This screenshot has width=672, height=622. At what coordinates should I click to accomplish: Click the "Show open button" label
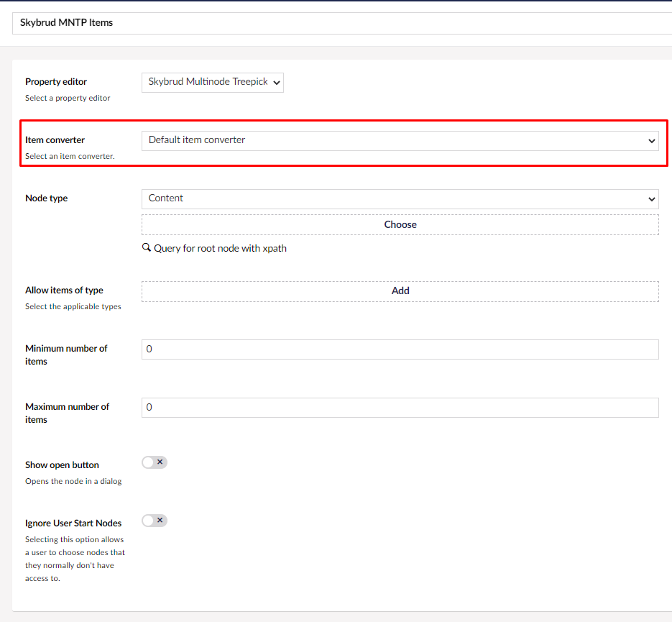click(x=62, y=465)
